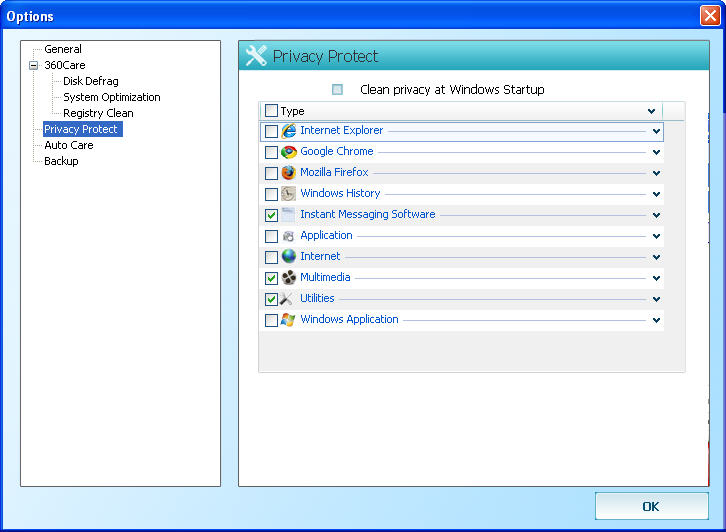
Task: Select 360Care in the options tree
Action: (65, 65)
